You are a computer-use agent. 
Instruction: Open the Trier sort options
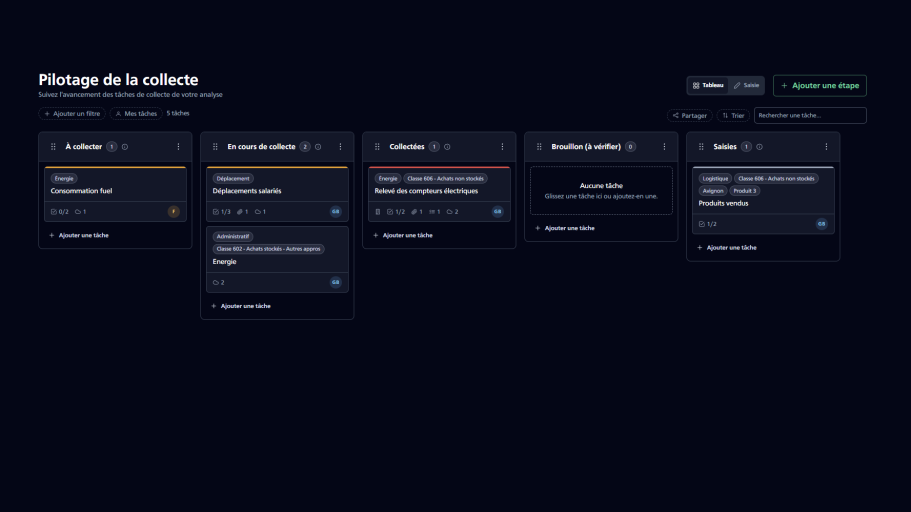pyautogui.click(x=733, y=116)
